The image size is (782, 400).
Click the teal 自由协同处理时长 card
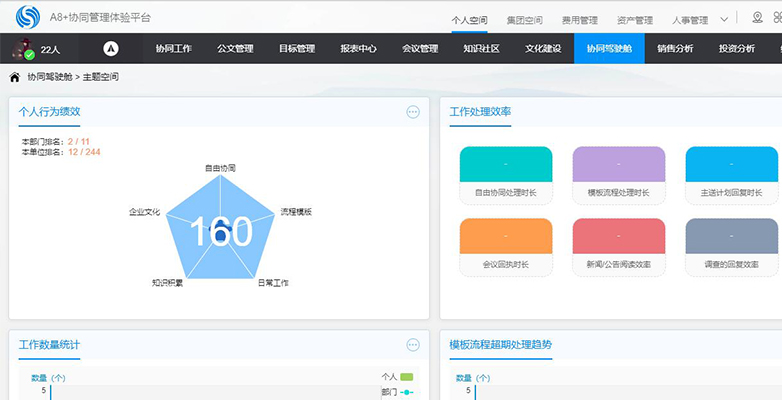tap(506, 175)
